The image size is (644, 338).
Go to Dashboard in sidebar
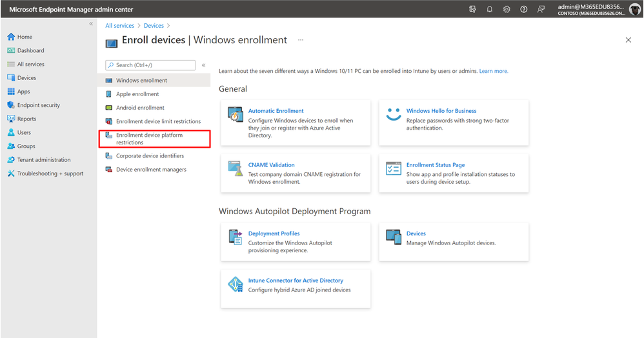[30, 50]
